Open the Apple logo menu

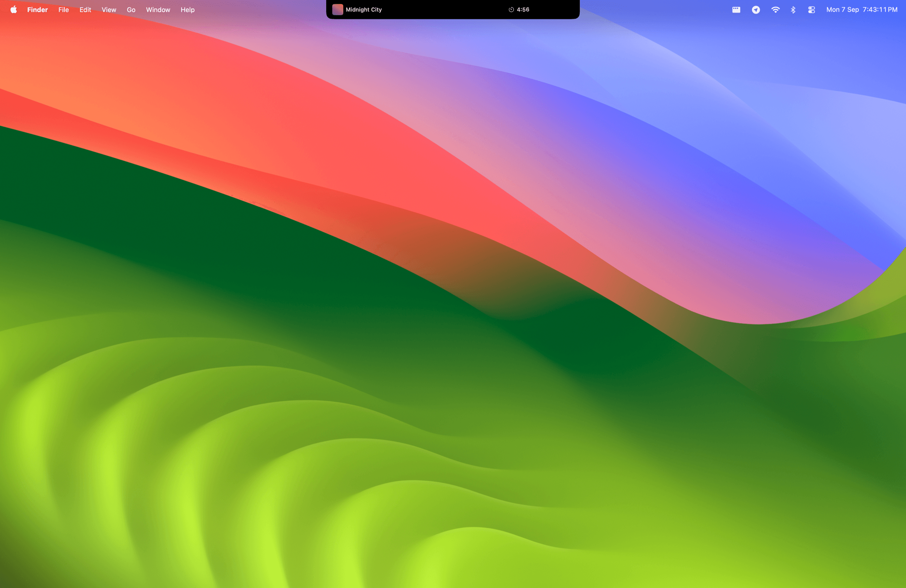(x=14, y=10)
